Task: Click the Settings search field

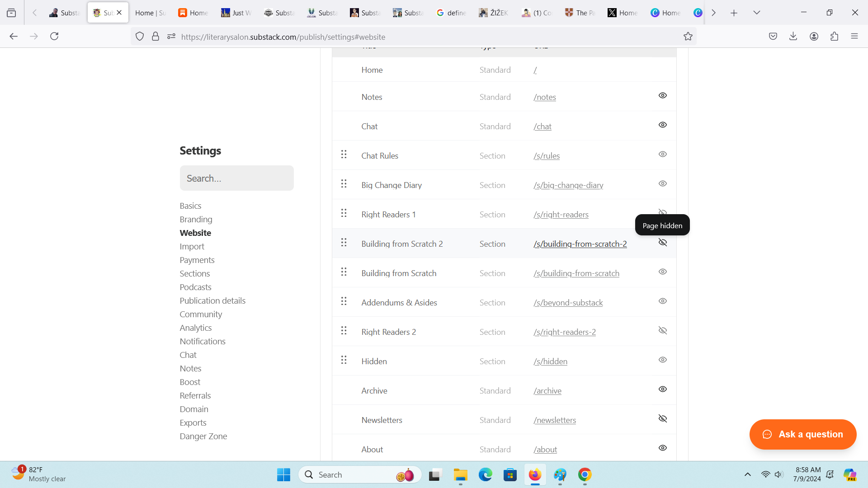Action: point(236,178)
